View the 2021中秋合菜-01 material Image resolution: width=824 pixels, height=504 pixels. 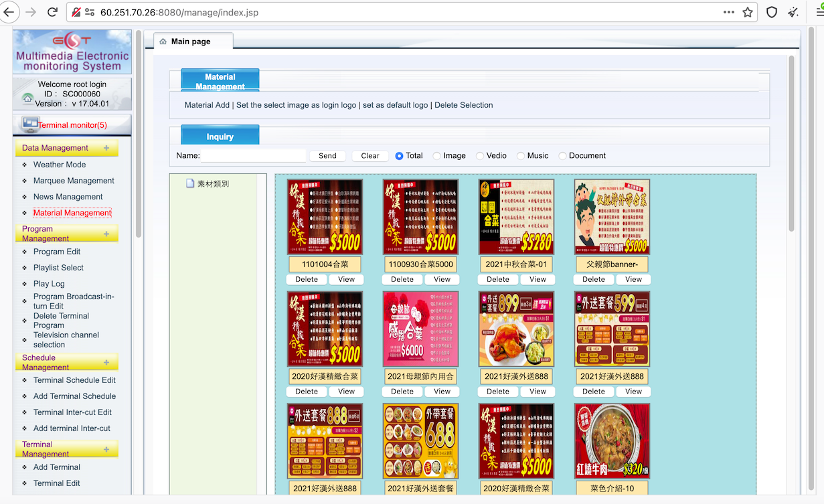538,280
